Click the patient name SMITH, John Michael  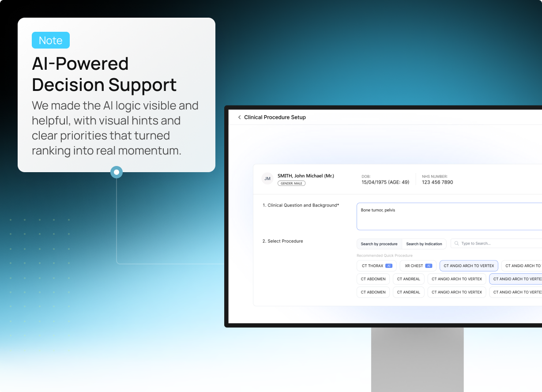tap(305, 176)
